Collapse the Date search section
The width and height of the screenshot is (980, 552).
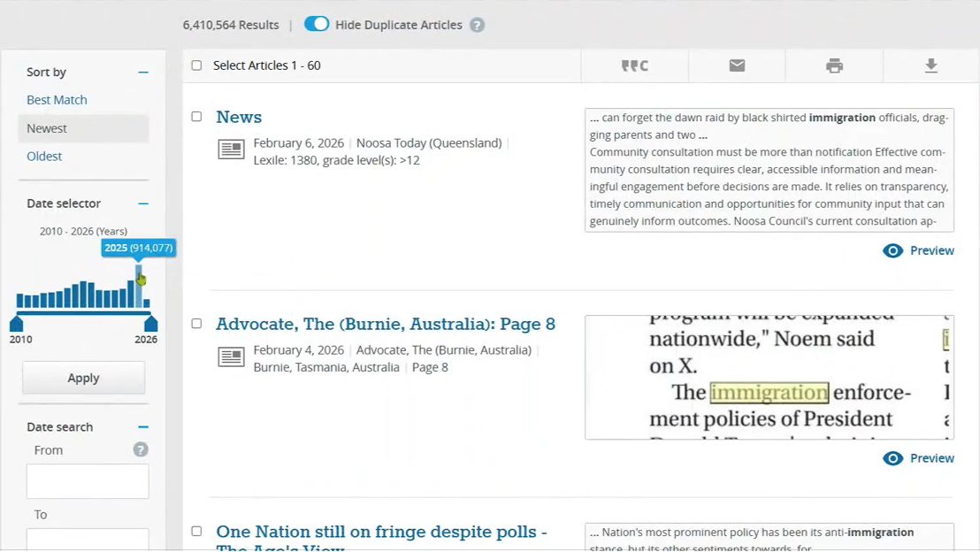(143, 427)
